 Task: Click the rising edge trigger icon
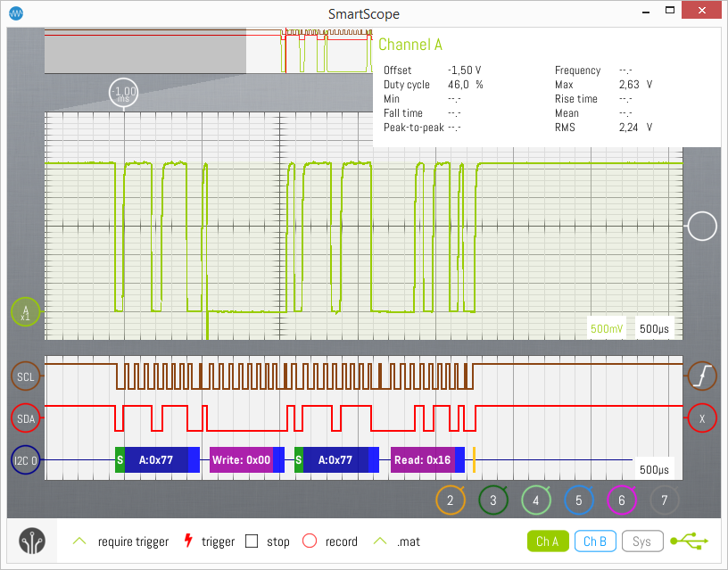point(702,376)
